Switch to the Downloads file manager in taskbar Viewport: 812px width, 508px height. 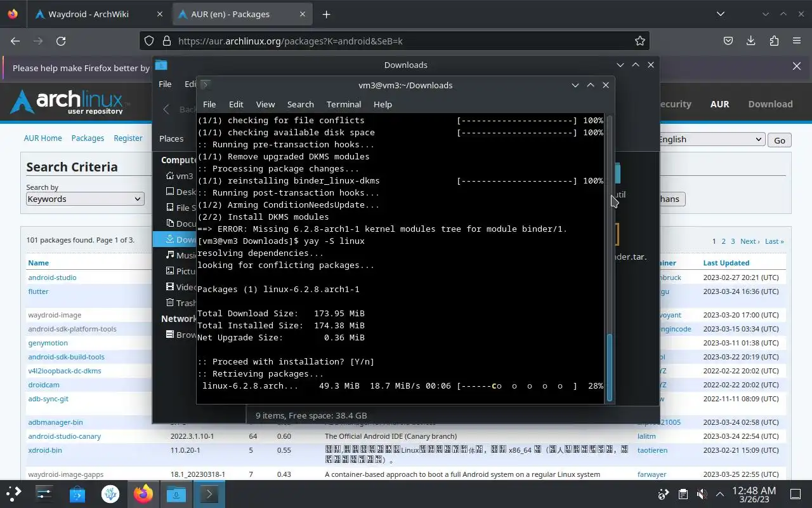[176, 493]
